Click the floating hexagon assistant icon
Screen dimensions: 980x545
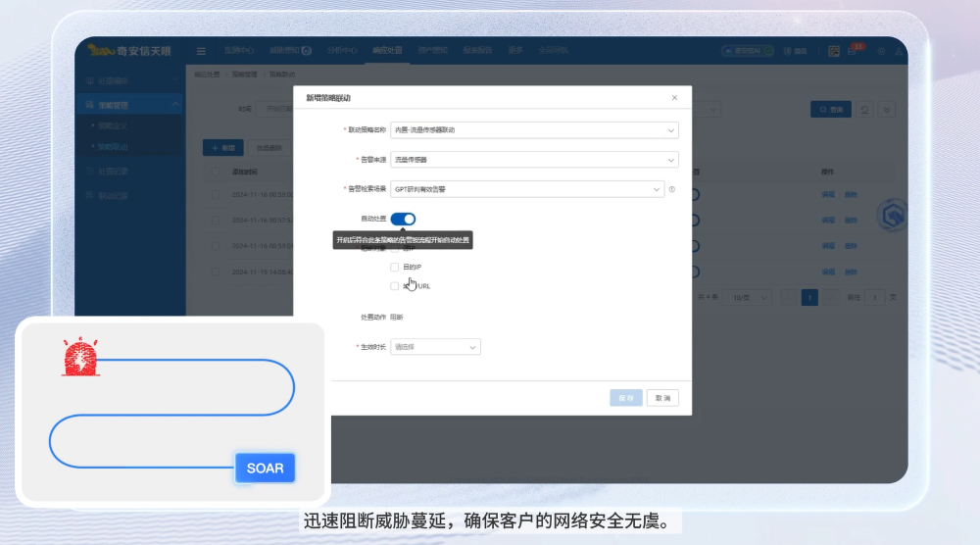click(893, 216)
